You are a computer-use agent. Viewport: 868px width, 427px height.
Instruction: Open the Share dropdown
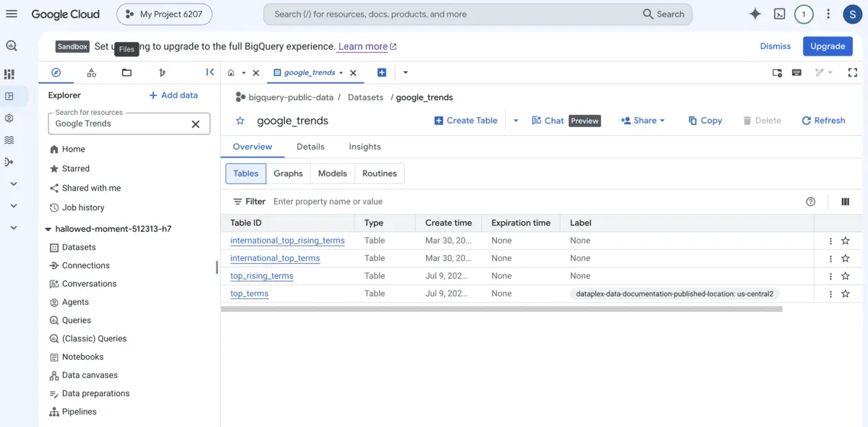pos(642,121)
